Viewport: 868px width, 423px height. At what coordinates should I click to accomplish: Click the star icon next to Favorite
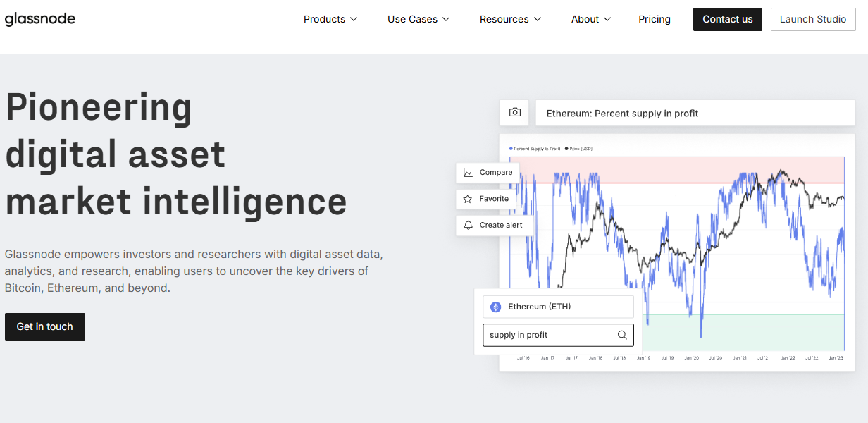click(467, 199)
